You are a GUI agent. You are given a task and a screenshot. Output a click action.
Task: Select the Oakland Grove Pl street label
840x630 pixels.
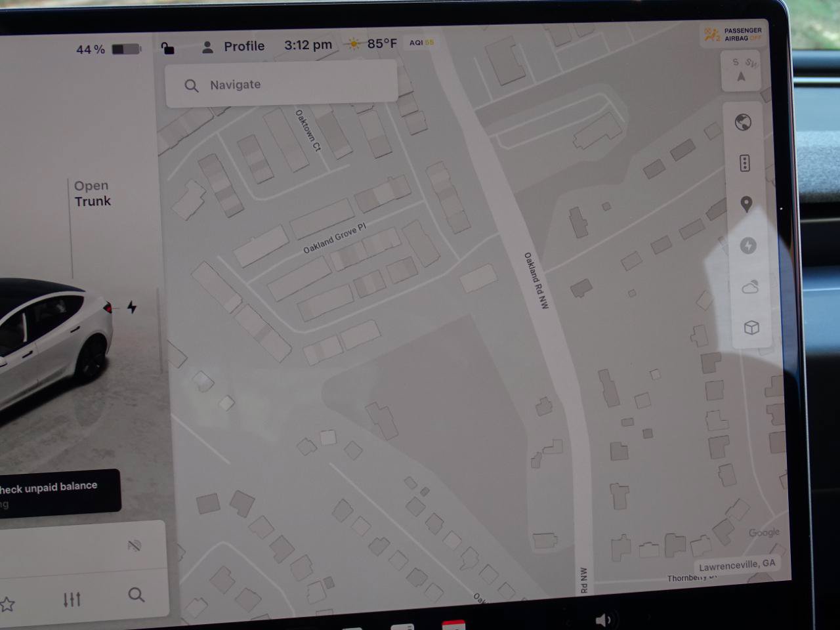click(x=335, y=238)
